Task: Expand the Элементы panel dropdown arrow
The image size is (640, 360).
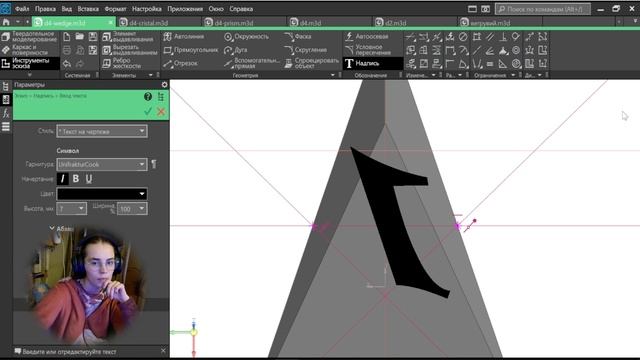Action: 151,75
